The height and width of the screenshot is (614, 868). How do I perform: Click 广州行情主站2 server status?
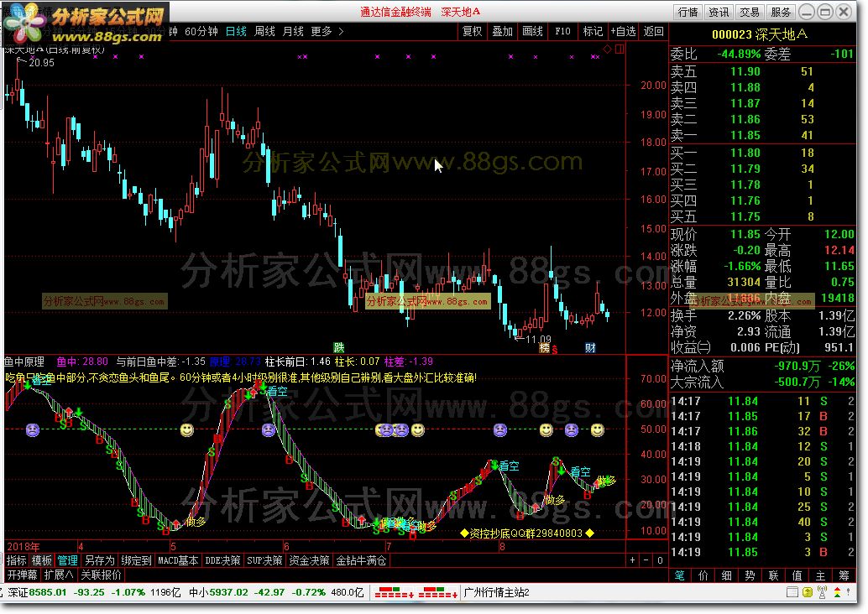(x=497, y=592)
